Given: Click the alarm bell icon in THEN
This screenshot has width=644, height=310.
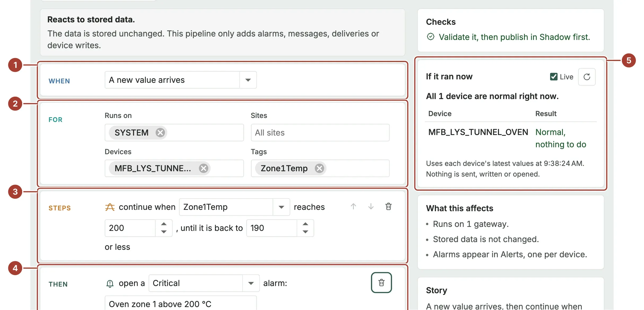Looking at the screenshot, I should (110, 284).
